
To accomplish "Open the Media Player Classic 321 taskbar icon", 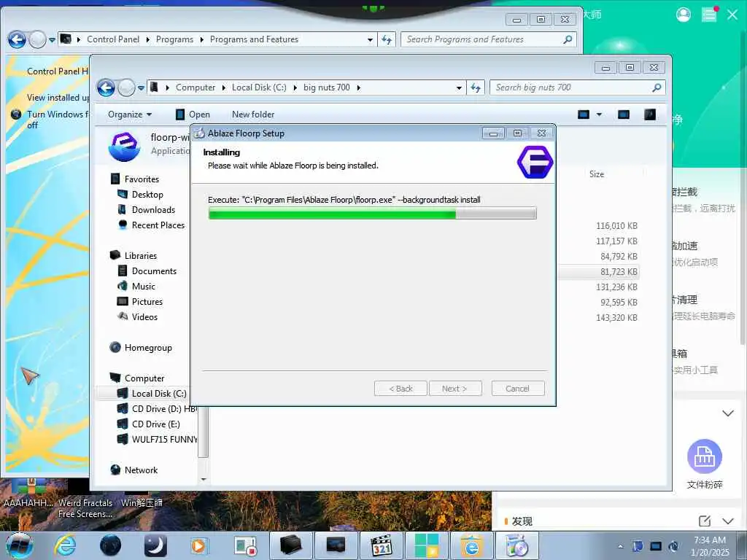I will point(381,545).
